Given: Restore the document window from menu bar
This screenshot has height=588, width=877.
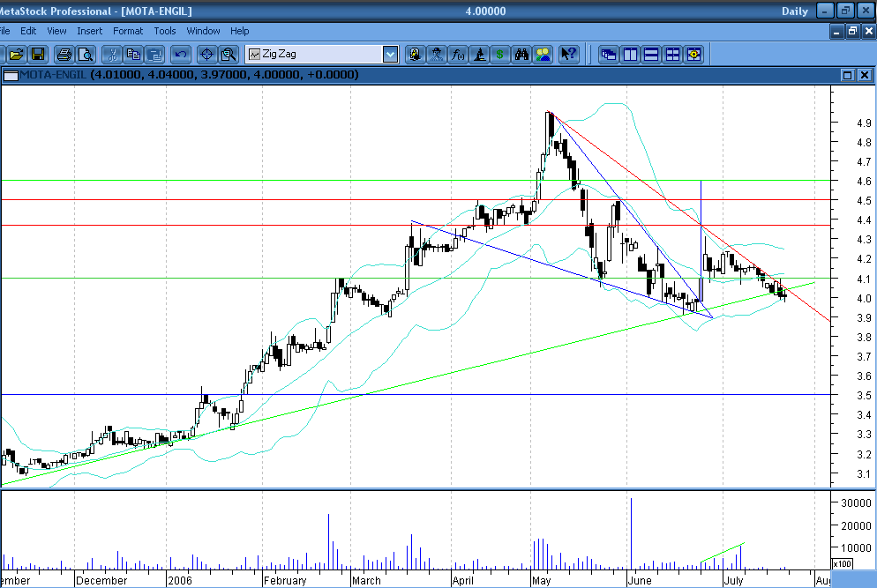Looking at the screenshot, I should pos(852,32).
